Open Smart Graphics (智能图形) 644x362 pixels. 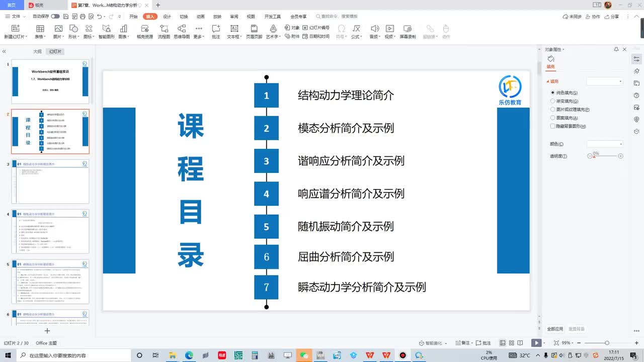[106, 29]
